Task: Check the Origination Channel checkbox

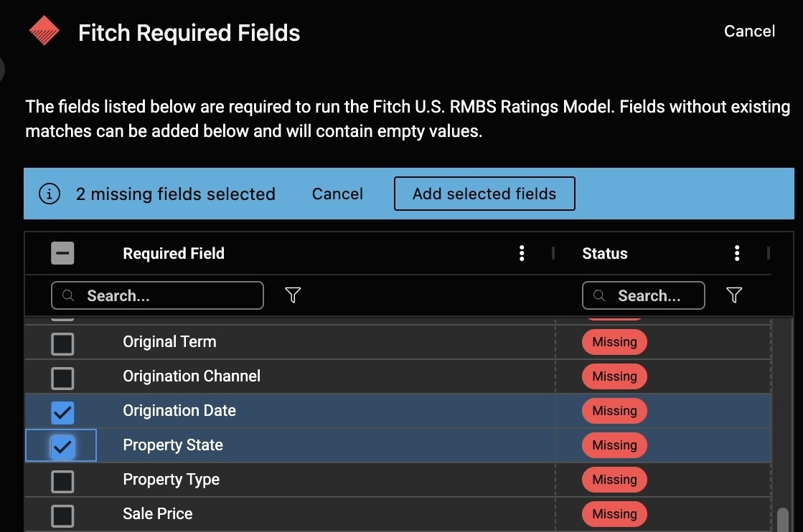Action: [x=62, y=377]
